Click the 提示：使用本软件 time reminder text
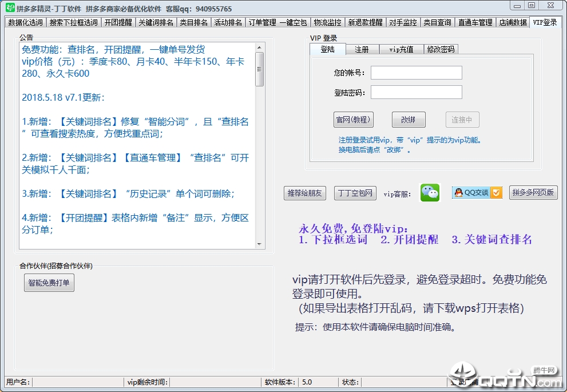This screenshot has height=392, width=567. click(376, 327)
